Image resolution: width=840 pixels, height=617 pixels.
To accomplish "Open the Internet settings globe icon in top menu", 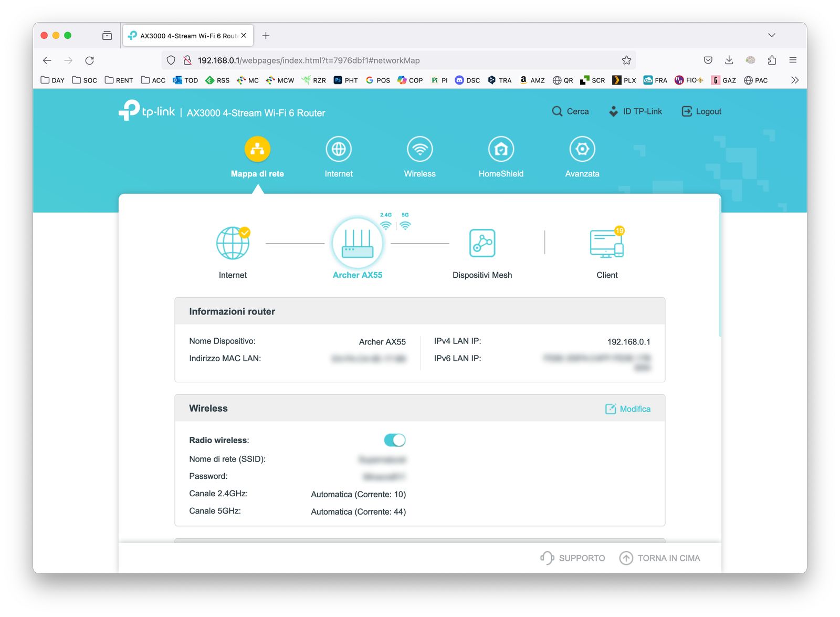I will tap(339, 149).
